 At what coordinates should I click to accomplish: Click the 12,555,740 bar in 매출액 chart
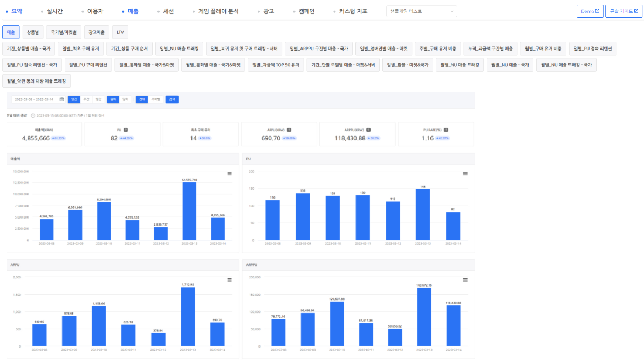click(189, 211)
